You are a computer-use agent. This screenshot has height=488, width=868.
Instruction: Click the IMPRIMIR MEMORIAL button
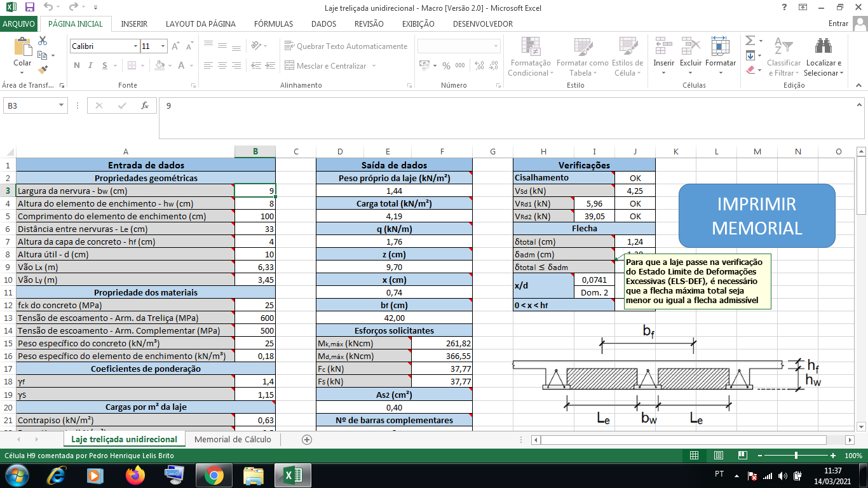pyautogui.click(x=757, y=215)
